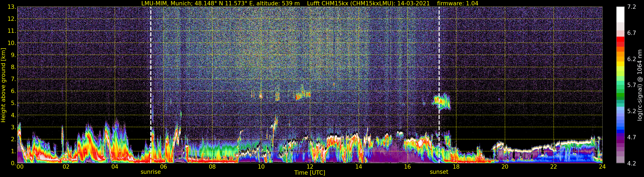Click the '10' time tick label on x-axis
Viewport: 644px width, 177px height.
(x=261, y=167)
